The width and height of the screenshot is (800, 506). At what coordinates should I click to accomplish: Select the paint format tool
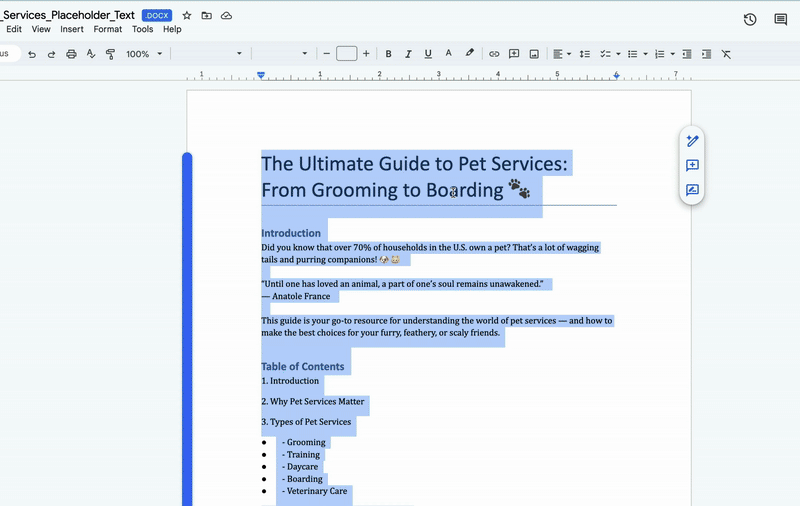(110, 54)
